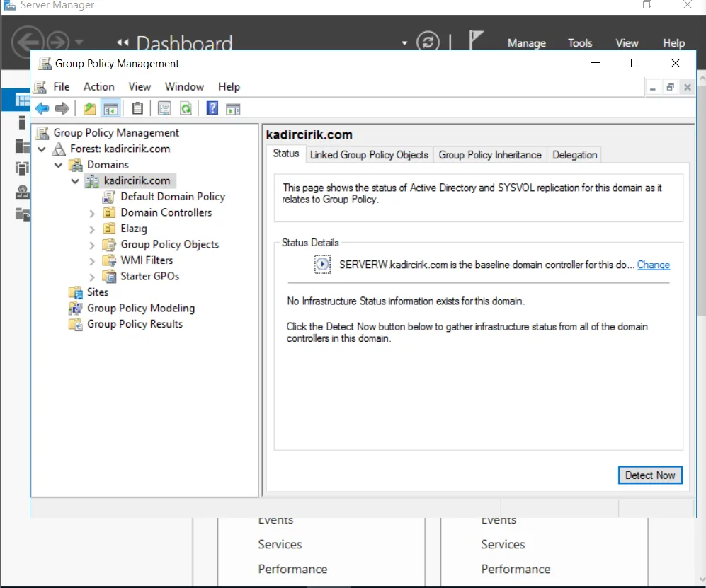Open the Action menu
Viewport: 706px width, 588px height.
(98, 87)
